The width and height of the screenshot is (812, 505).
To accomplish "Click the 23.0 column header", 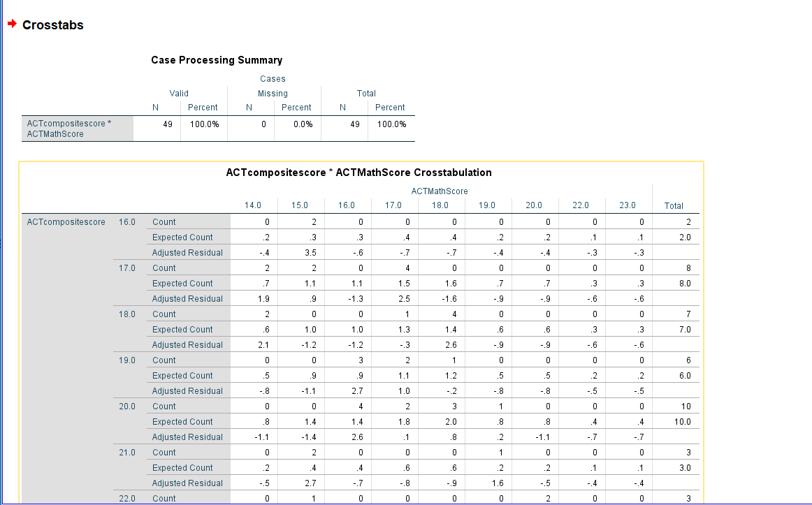I will point(627,205).
